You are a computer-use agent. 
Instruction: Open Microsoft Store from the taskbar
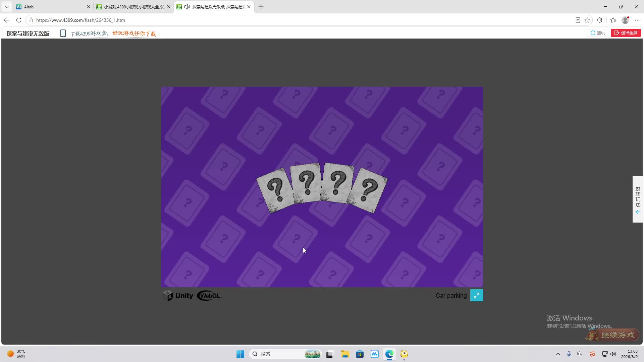(360, 354)
